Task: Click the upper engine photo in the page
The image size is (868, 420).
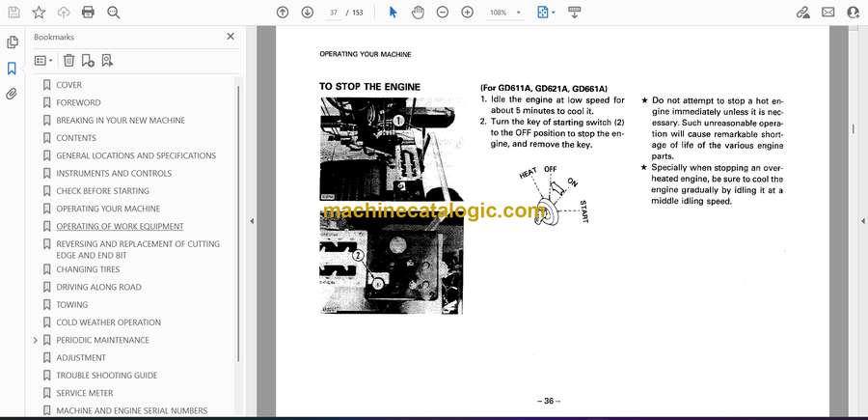Action: pyautogui.click(x=392, y=149)
